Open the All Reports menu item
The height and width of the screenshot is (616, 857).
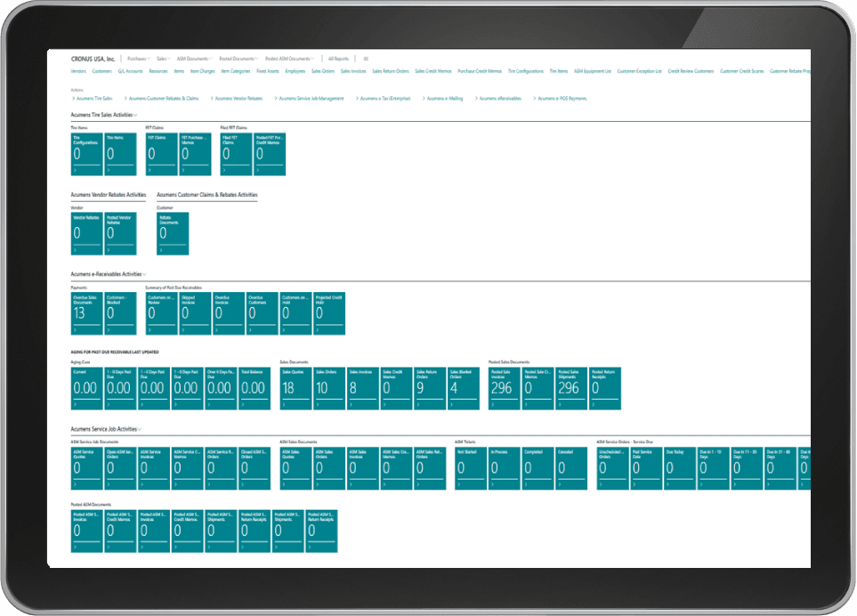338,59
